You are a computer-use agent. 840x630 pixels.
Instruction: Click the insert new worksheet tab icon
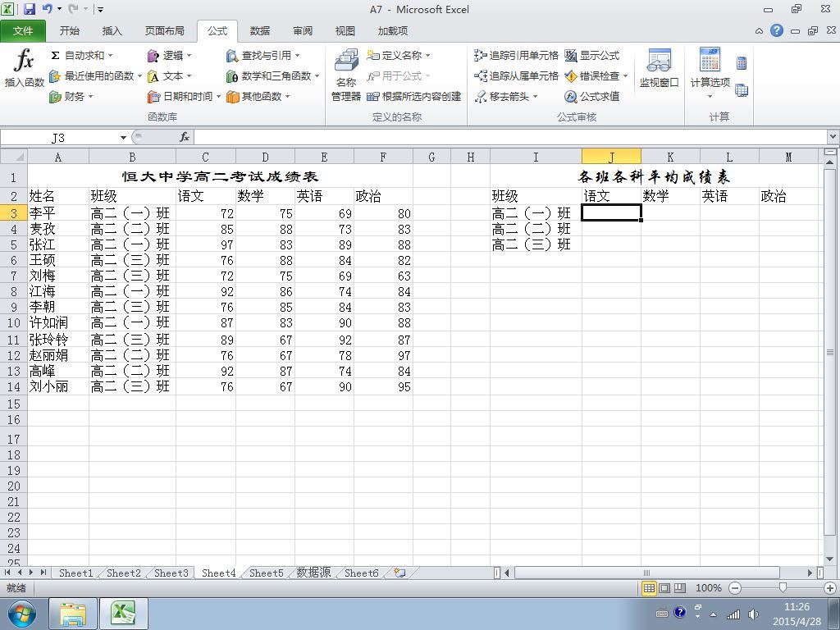[399, 573]
